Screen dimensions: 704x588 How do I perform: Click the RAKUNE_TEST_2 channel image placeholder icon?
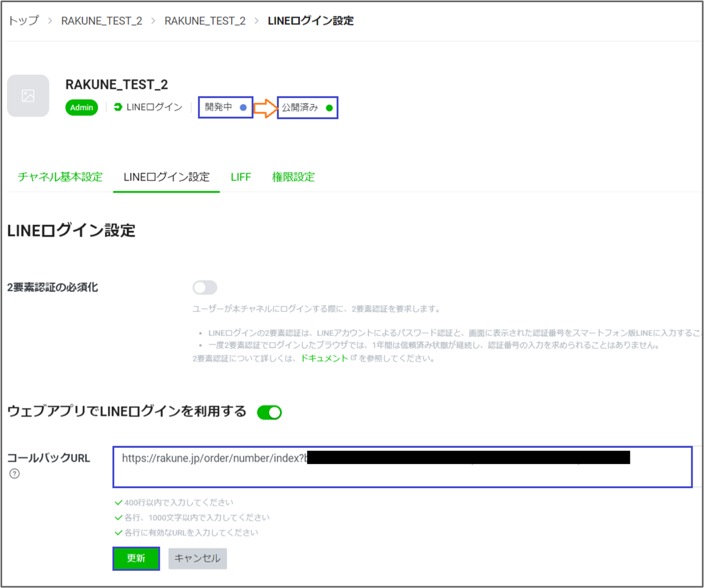[28, 96]
